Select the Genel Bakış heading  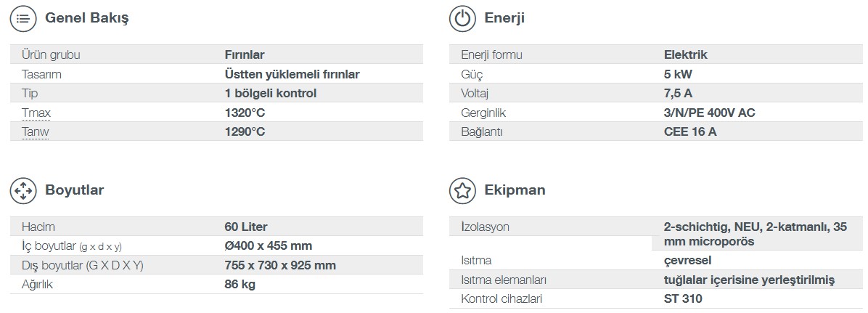click(87, 18)
